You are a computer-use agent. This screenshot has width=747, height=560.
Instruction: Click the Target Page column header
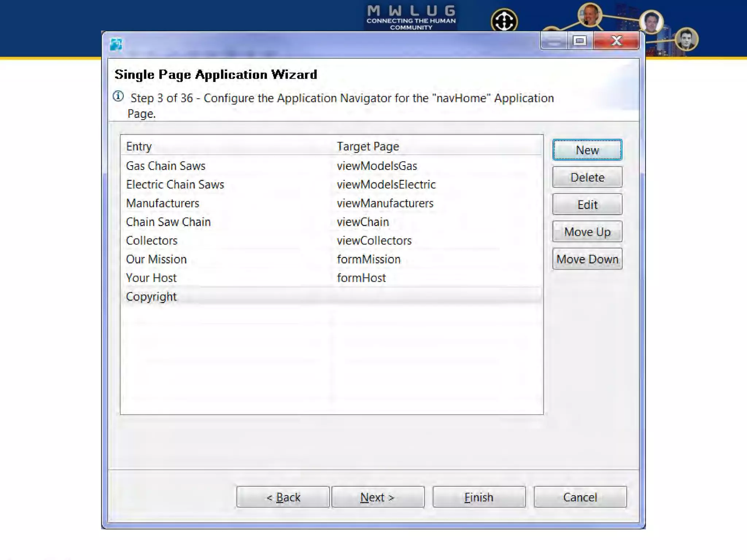pos(368,146)
